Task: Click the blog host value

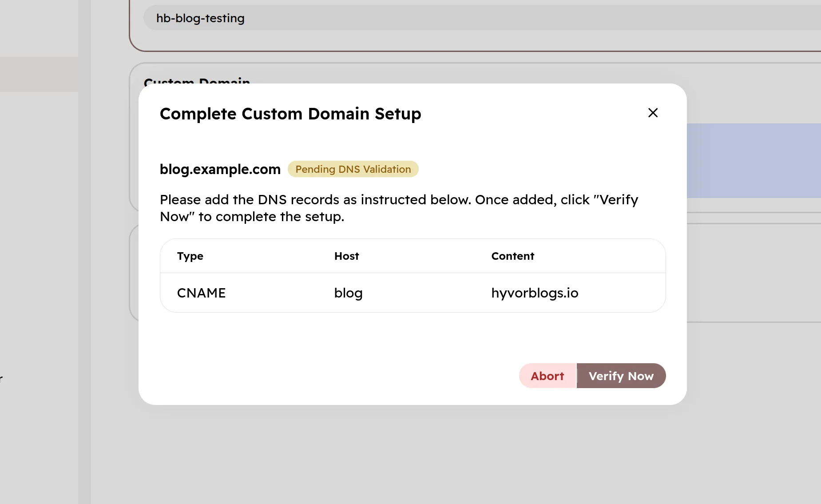Action: (348, 293)
